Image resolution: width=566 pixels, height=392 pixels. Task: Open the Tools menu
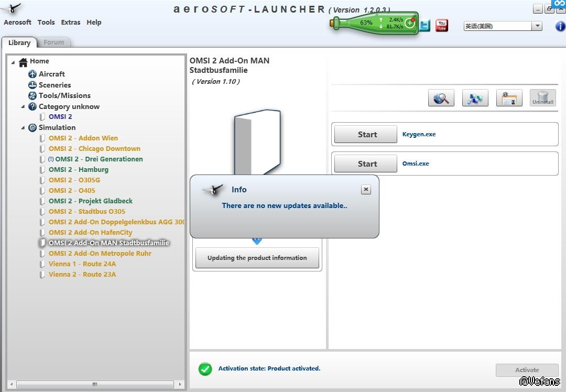46,22
